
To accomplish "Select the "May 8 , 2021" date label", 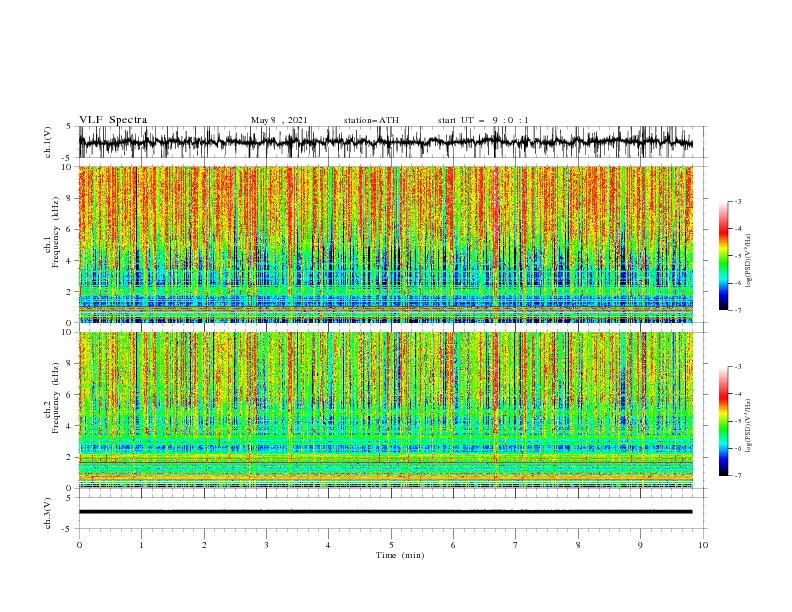I will (279, 120).
